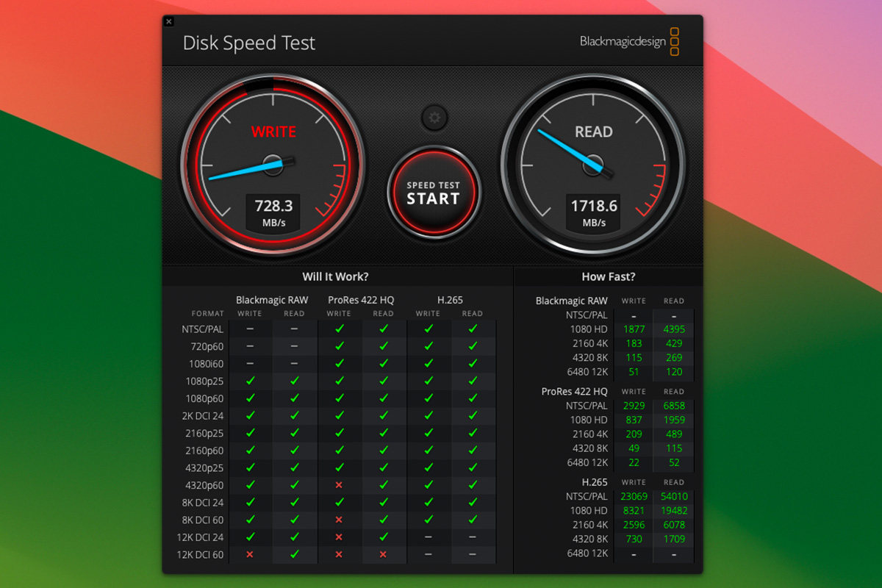This screenshot has height=588, width=882.
Task: Select the 489 read value
Action: [x=673, y=434]
